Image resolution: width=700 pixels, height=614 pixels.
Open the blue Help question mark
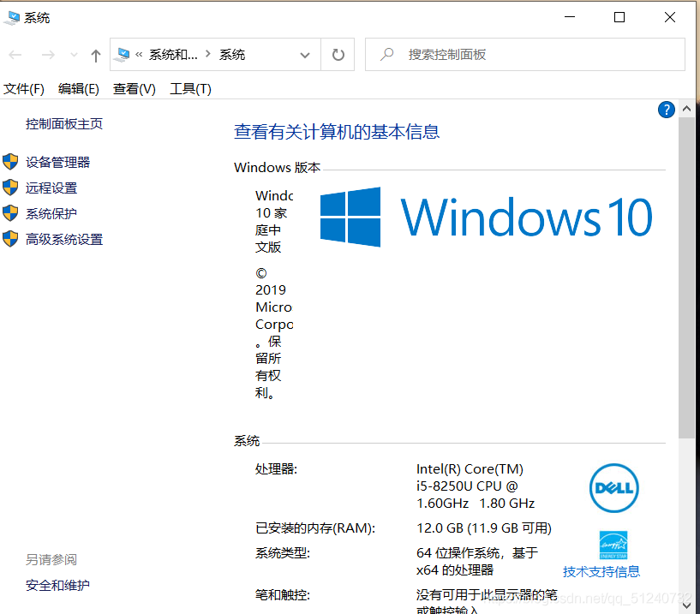666,110
